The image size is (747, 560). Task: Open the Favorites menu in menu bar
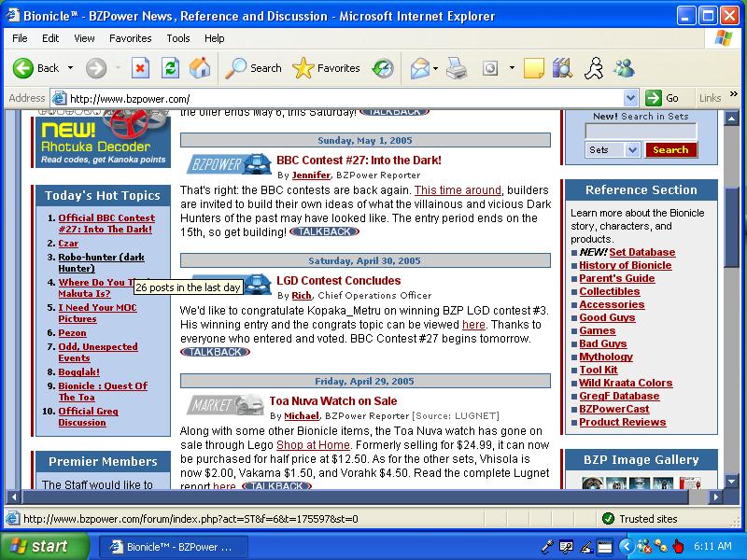131,38
